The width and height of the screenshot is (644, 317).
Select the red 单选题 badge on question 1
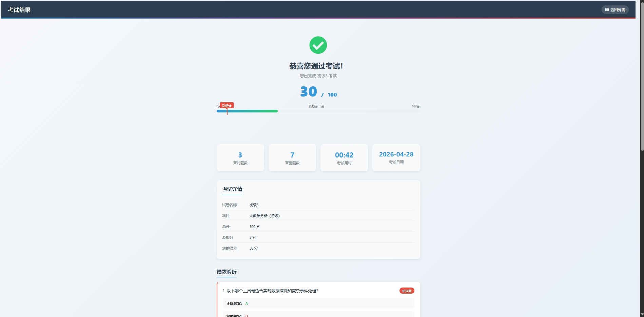[406, 291]
